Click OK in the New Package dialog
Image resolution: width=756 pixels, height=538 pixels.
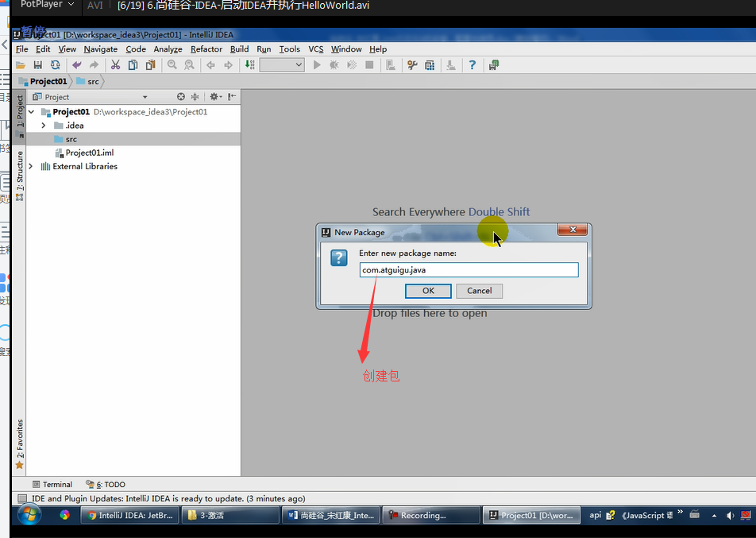point(428,291)
